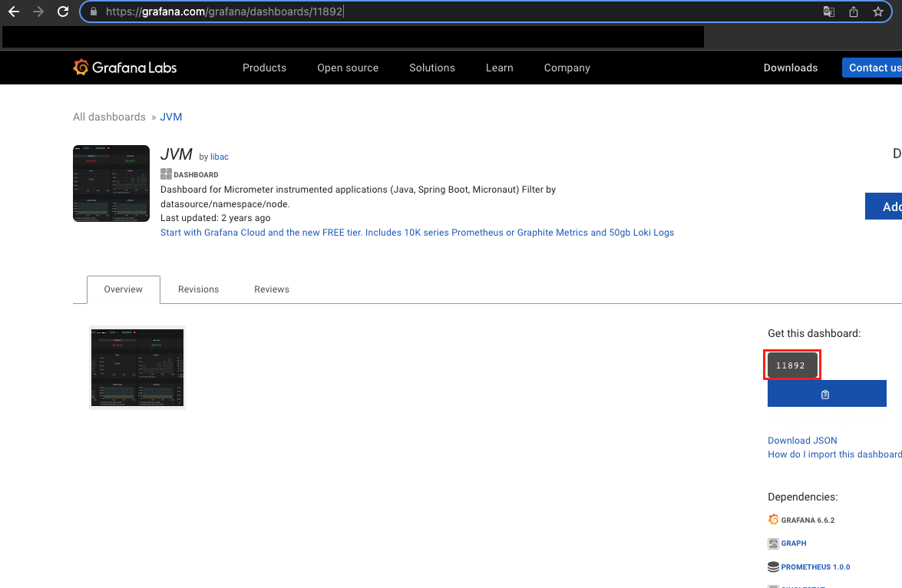Open the Learn menu

pyautogui.click(x=499, y=68)
